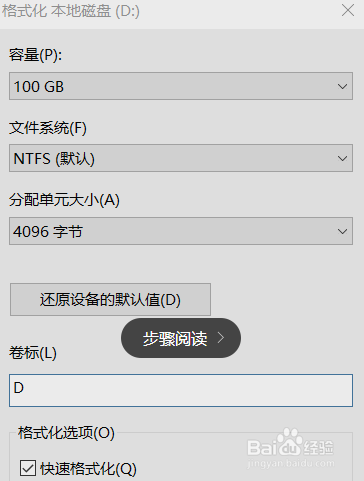
Task: Click 还原设备的默认值(D) button
Action: 110,299
